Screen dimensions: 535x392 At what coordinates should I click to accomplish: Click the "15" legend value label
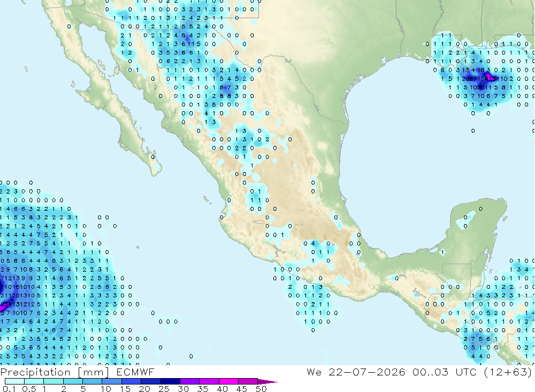(125, 389)
